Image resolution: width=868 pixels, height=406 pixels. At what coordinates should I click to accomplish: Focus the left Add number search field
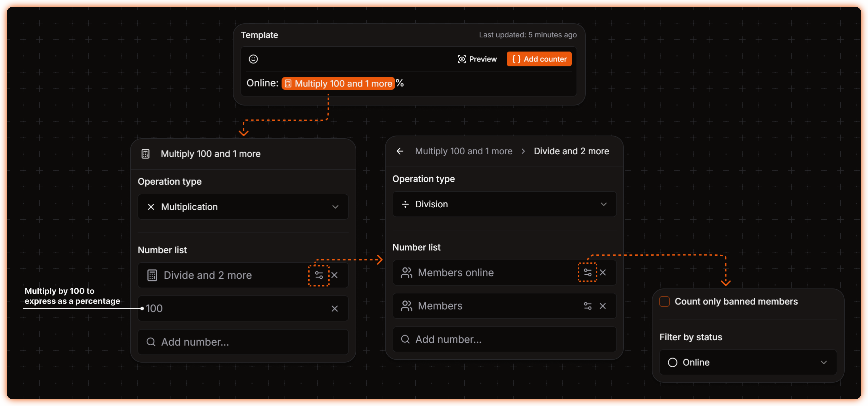[243, 342]
